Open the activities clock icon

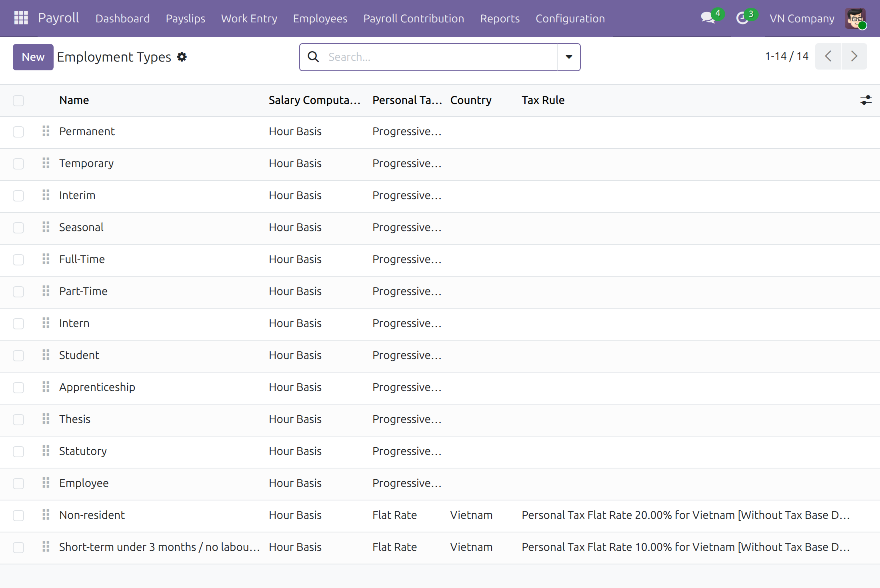pyautogui.click(x=743, y=18)
